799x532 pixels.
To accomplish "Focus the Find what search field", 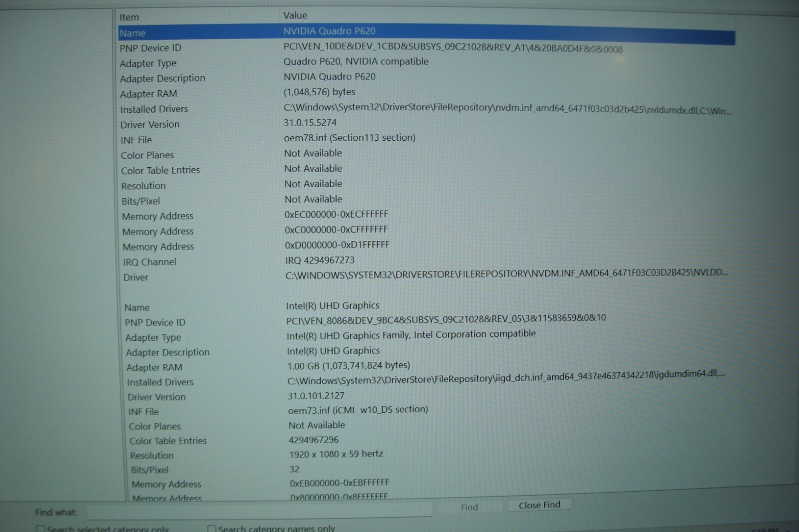I will (x=260, y=511).
